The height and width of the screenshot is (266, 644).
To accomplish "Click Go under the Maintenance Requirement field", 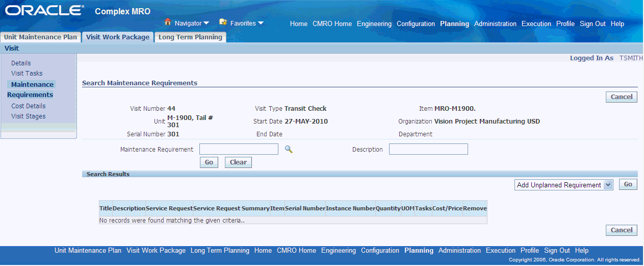I will coord(209,162).
